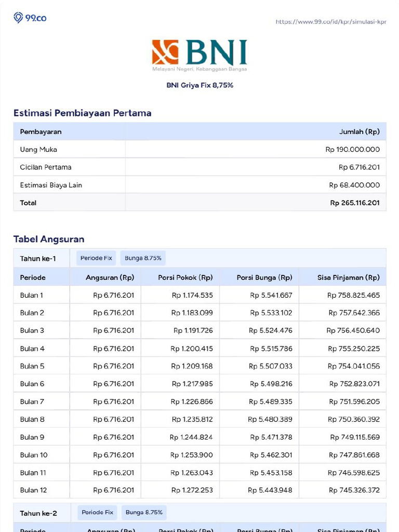This screenshot has height=532, width=399.
Task: Click the Tahun ke-1 section header
Action: click(x=38, y=258)
